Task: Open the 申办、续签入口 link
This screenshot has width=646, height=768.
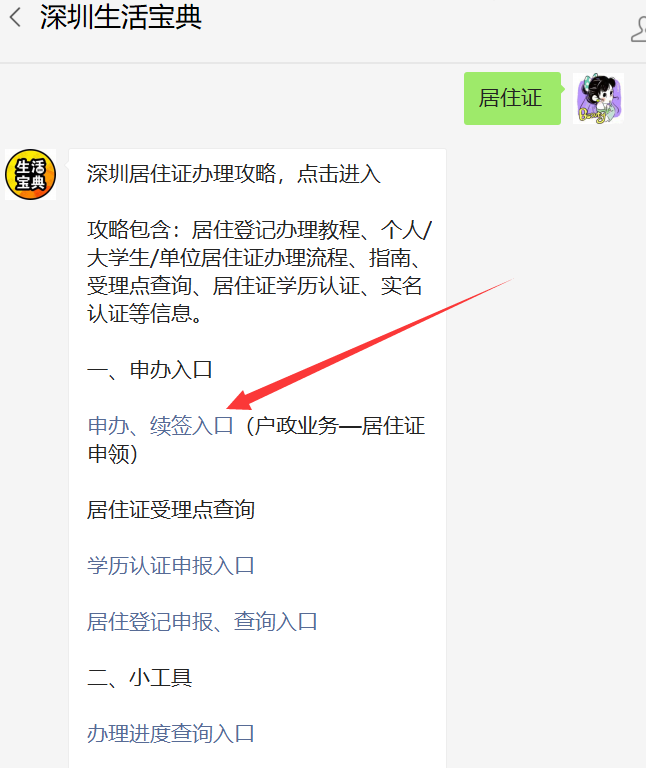Action: (161, 426)
